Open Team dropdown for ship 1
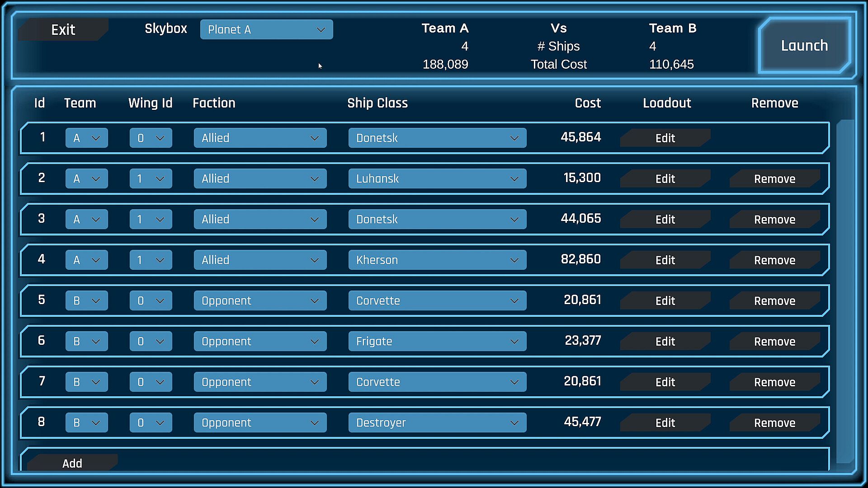The width and height of the screenshot is (868, 488). [86, 138]
